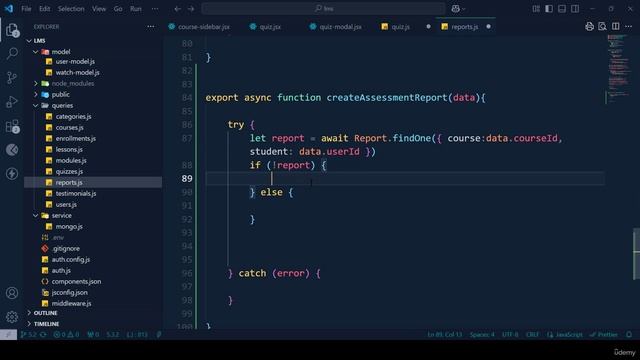
Task: Click the command center search box
Action: pyautogui.click(x=323, y=9)
